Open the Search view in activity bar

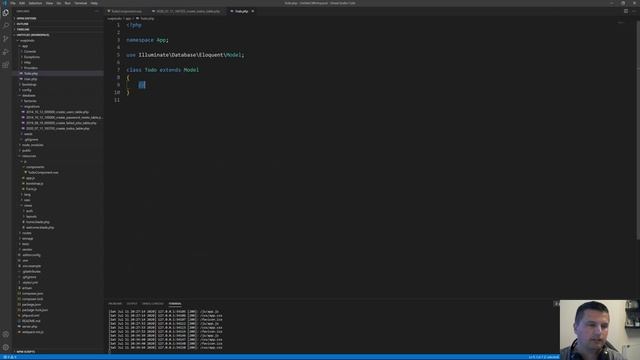6,26
